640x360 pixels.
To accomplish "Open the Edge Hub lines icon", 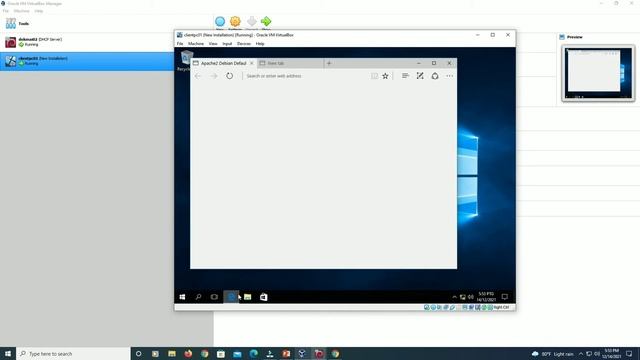I will click(405, 76).
